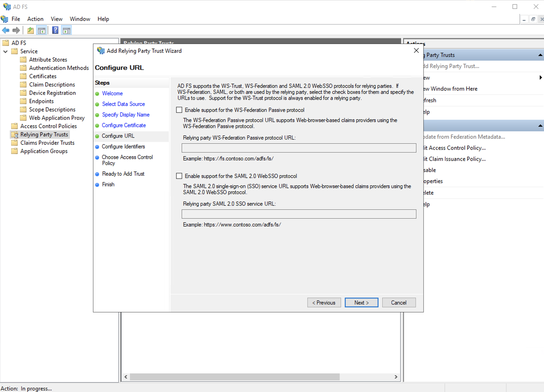Click the Endpoints folder icon
Screen dimensions: 544x392
tap(23, 101)
